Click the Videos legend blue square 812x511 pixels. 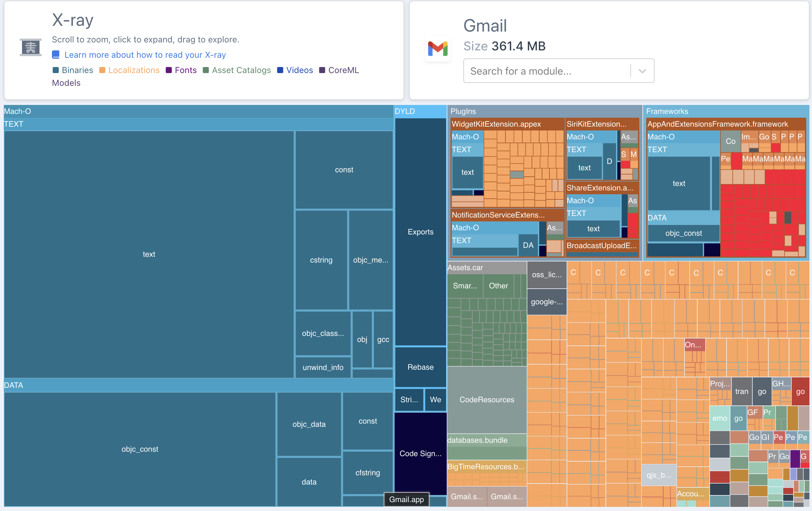click(x=280, y=70)
